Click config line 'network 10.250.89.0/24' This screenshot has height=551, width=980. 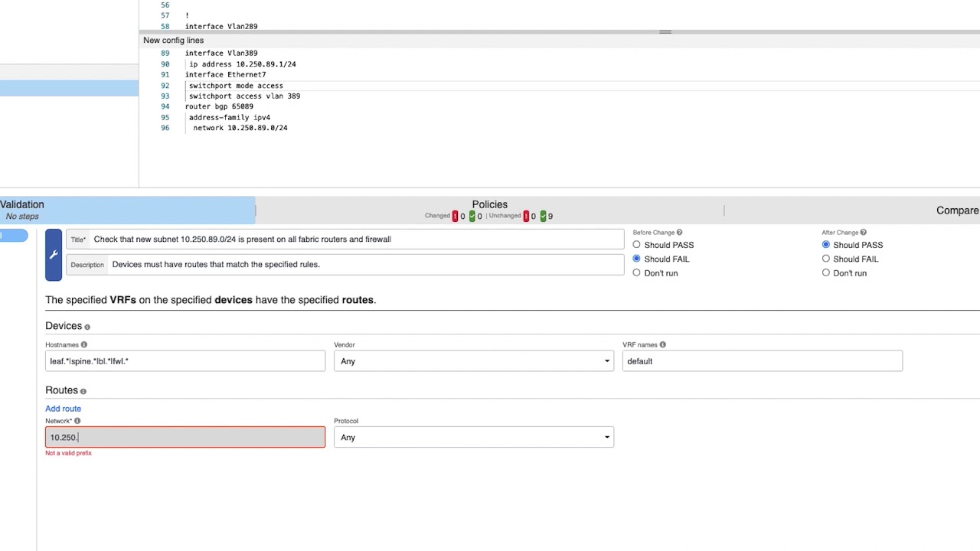pyautogui.click(x=240, y=129)
